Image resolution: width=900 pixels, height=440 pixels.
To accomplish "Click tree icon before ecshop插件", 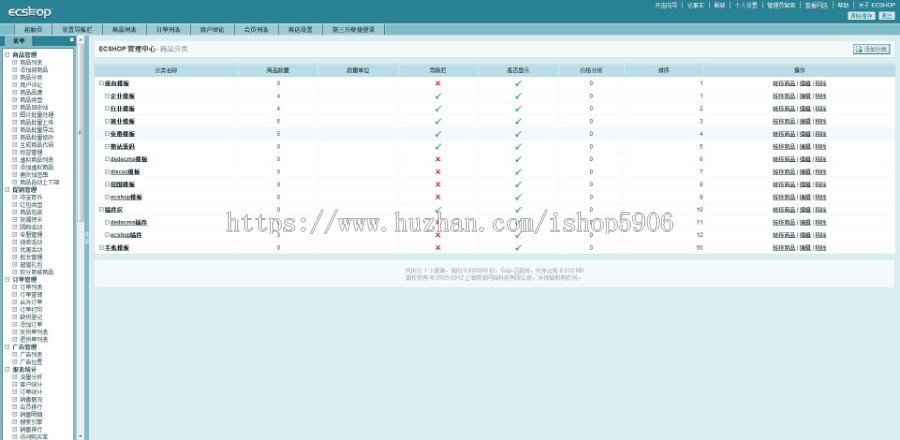I will point(107,235).
